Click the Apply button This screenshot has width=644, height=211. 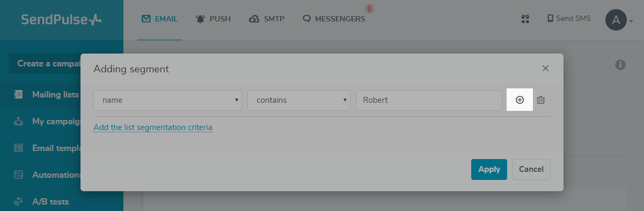tap(489, 169)
